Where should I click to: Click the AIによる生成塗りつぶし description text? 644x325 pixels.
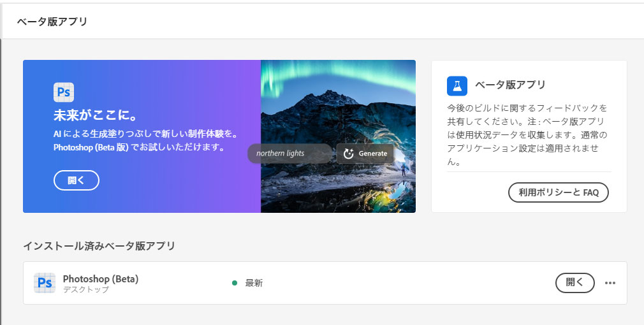[146, 140]
